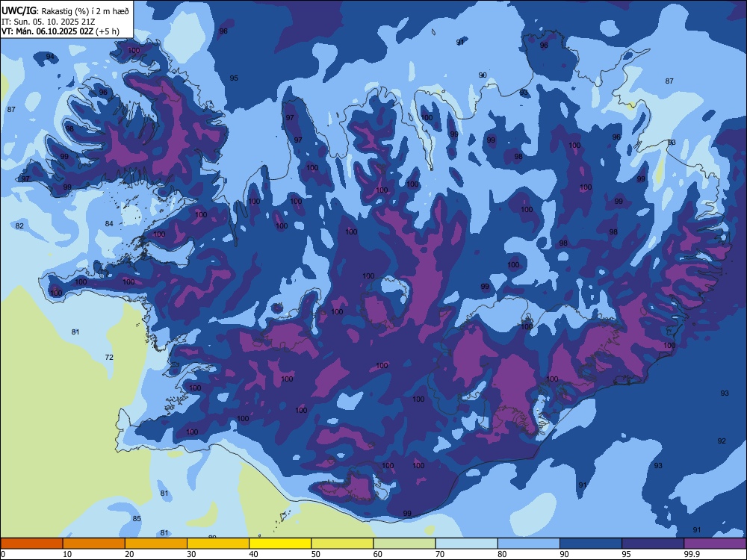This screenshot has width=747, height=560.
Task: Click the '30' legend tick label
Action: coord(191,554)
